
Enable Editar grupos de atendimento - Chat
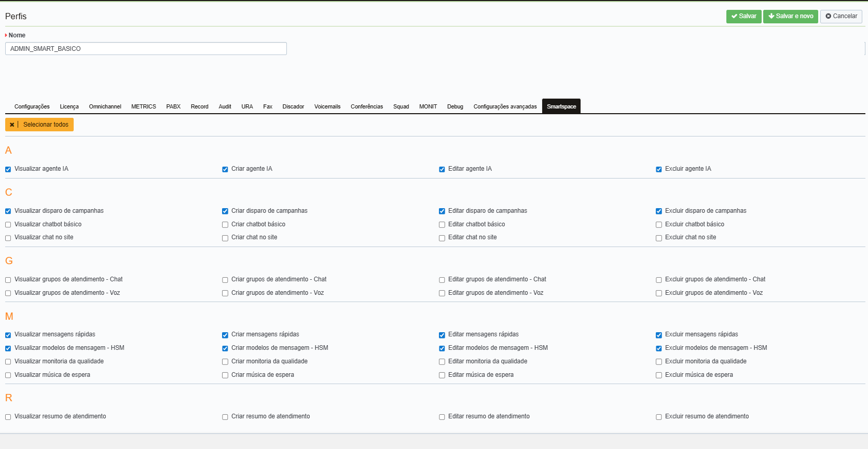[442, 280]
